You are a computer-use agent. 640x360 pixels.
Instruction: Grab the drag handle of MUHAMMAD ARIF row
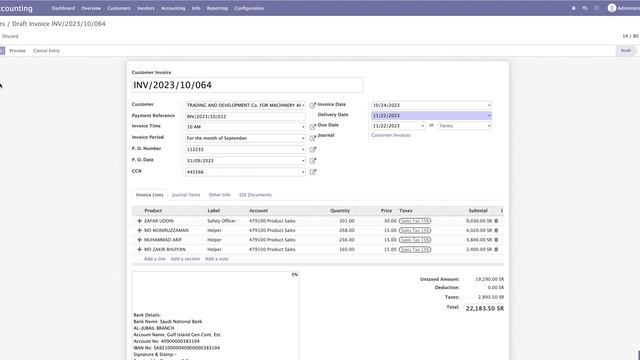click(x=139, y=240)
